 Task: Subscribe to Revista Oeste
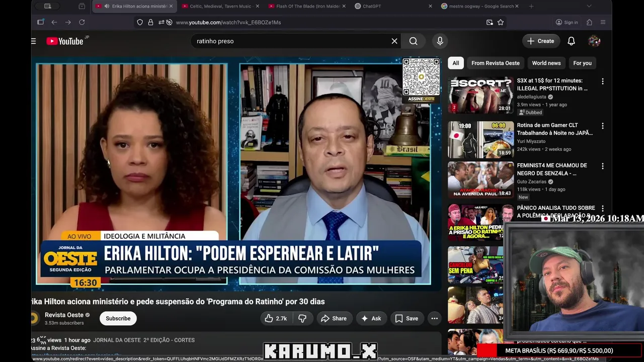pyautogui.click(x=118, y=318)
